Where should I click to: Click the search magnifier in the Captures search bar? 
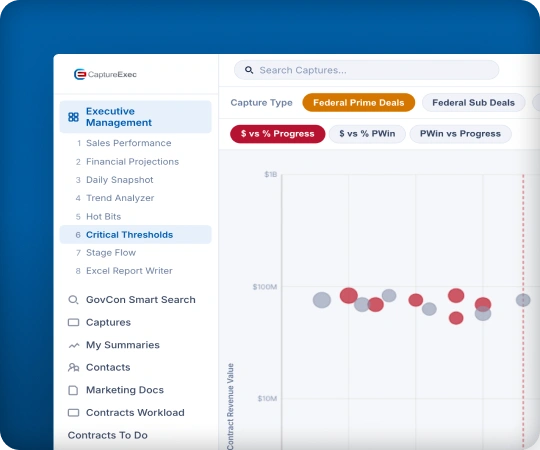click(249, 70)
